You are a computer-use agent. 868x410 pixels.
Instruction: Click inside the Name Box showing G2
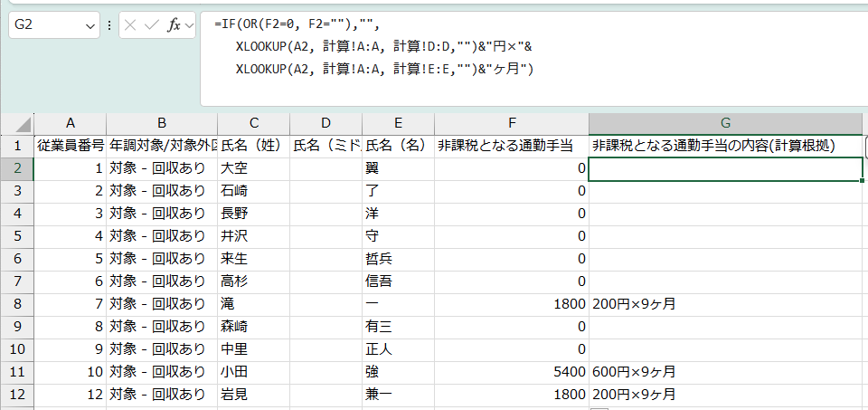[45, 26]
